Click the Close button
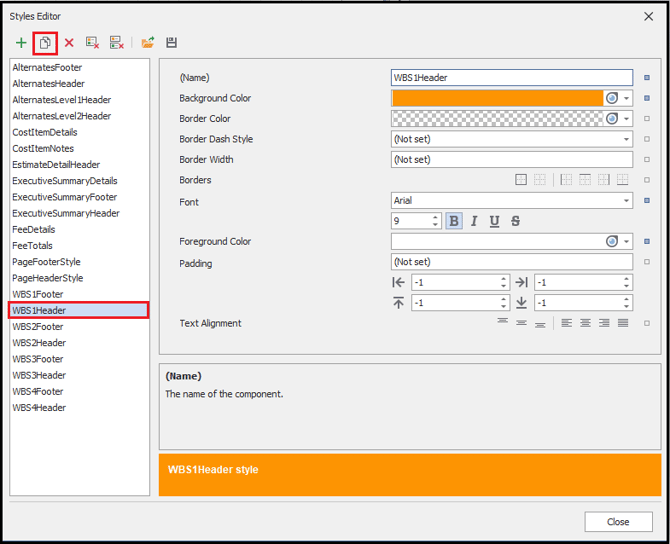The height and width of the screenshot is (544, 670). click(x=618, y=522)
